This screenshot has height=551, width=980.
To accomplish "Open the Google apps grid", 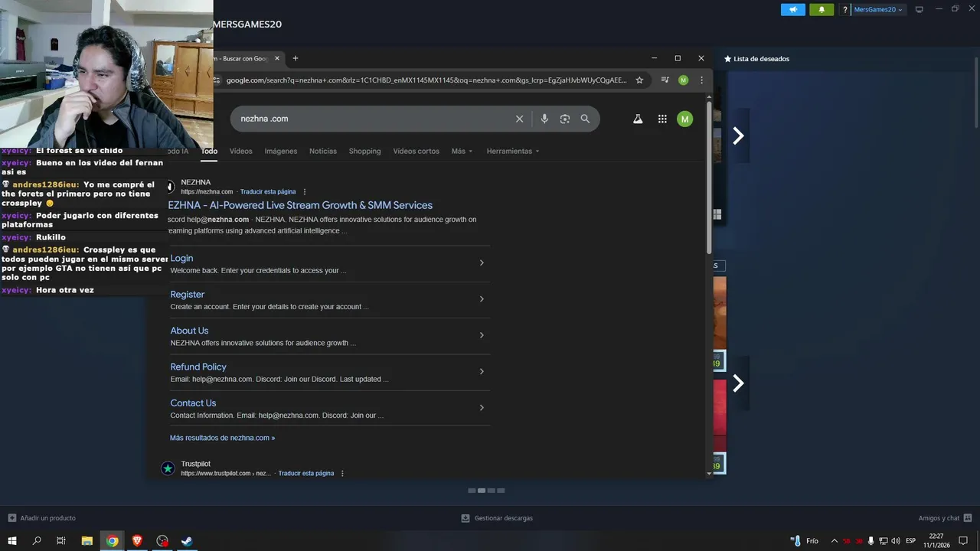I will [662, 119].
